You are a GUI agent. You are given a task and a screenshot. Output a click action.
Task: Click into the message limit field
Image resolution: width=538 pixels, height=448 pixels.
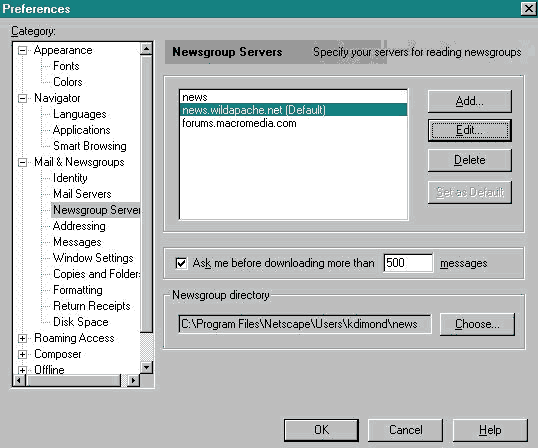[408, 263]
